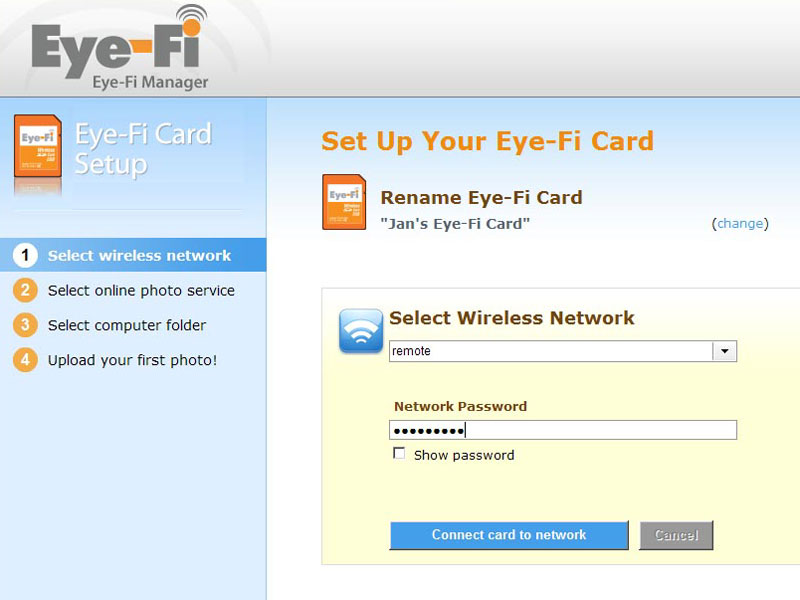Click the step 1 number circle
This screenshot has height=600, width=800.
tap(25, 255)
